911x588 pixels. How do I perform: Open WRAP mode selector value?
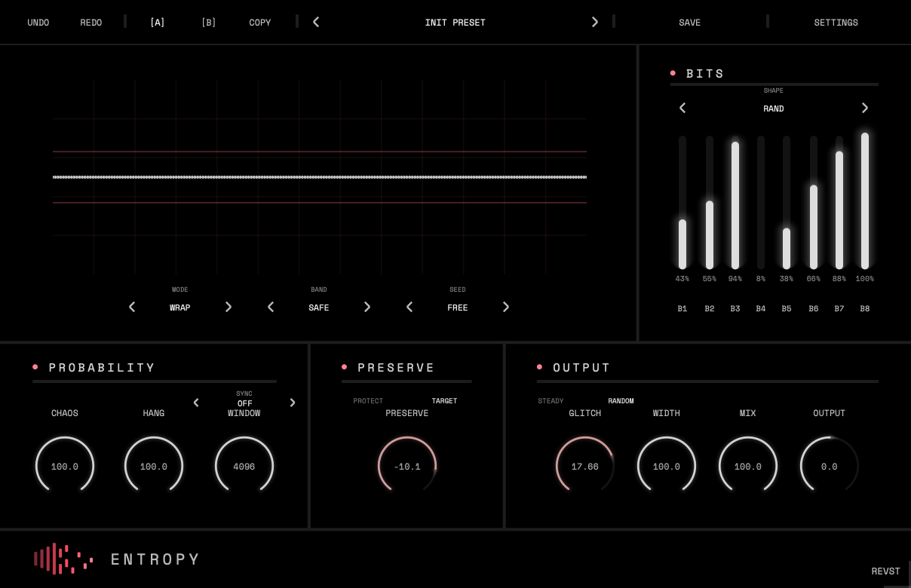(180, 308)
